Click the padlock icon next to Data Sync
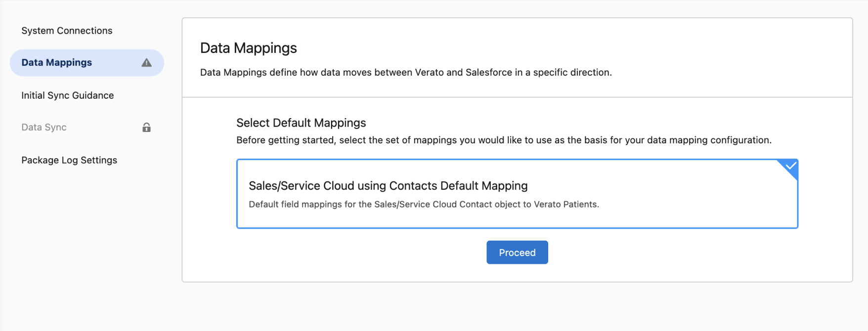868x331 pixels. (146, 127)
